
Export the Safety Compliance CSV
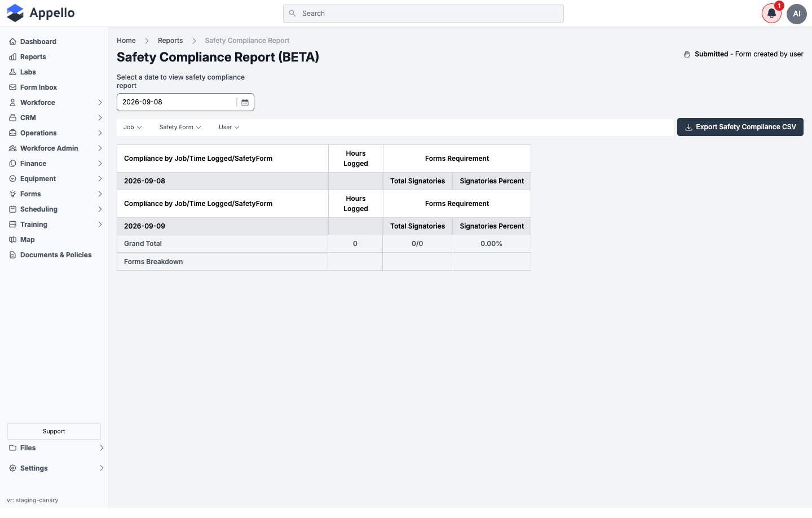740,127
